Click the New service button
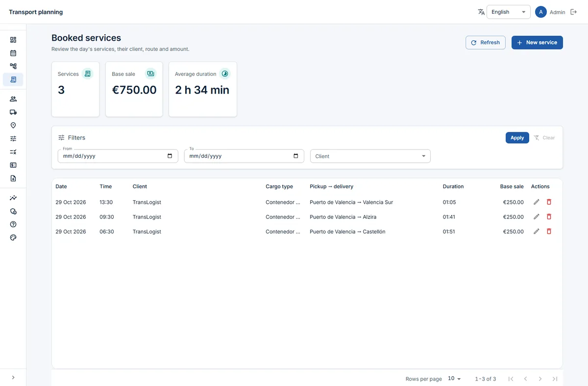The height and width of the screenshot is (386, 588). coord(537,43)
